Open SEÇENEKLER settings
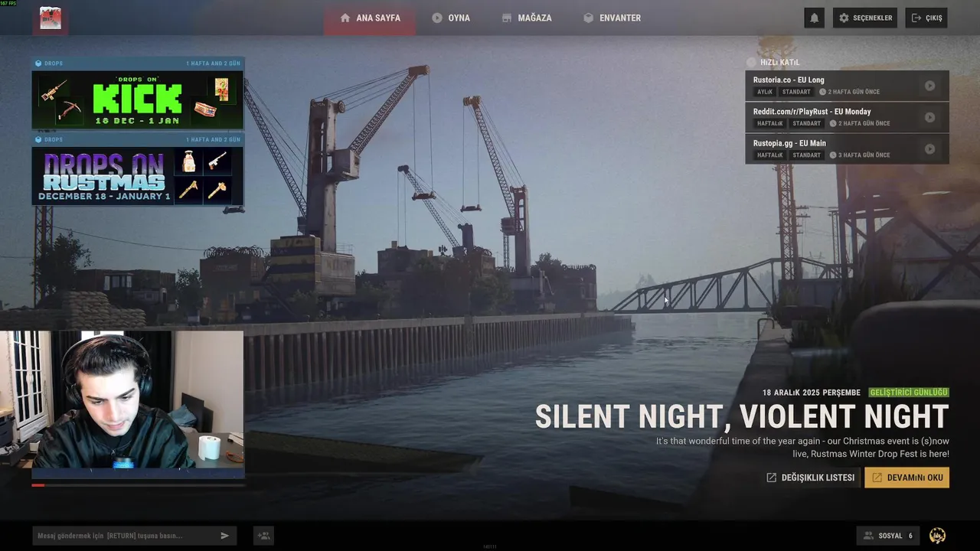The width and height of the screenshot is (980, 551). [x=865, y=18]
